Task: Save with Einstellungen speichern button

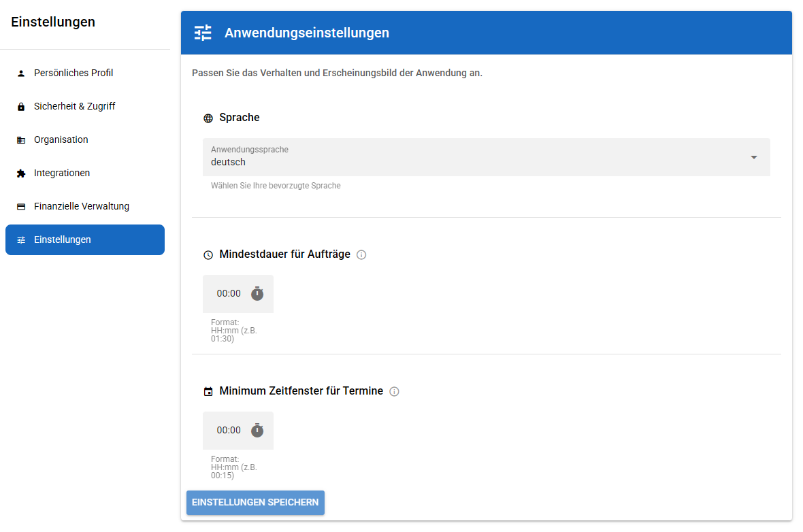Action: tap(255, 502)
